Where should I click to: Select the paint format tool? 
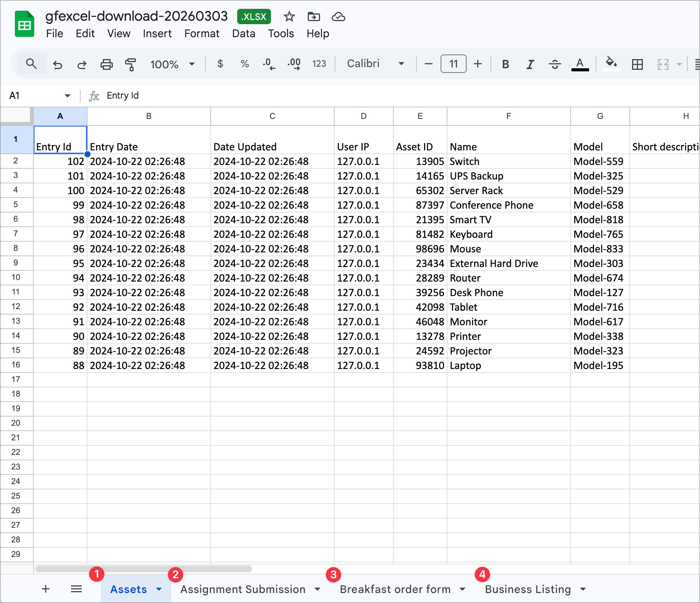coord(130,64)
